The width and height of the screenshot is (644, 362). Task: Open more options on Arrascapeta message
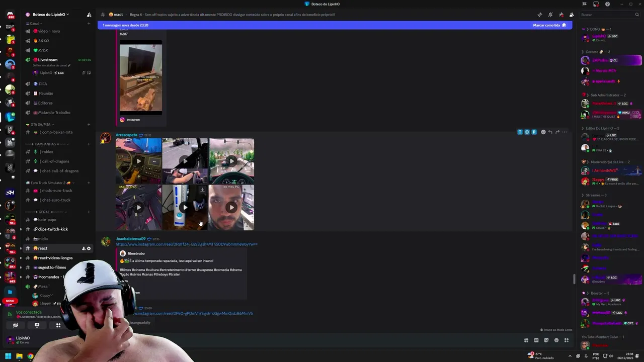tap(565, 132)
